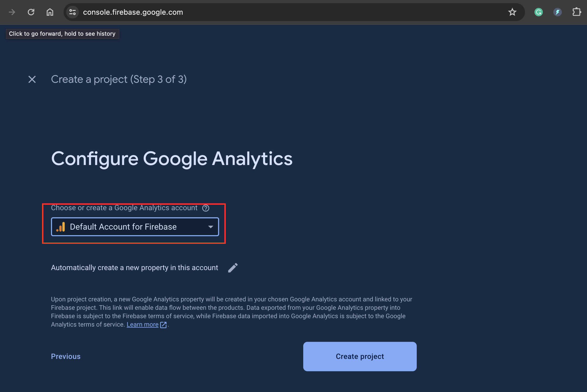
Task: Open the lightning bolt extension
Action: coord(557,12)
